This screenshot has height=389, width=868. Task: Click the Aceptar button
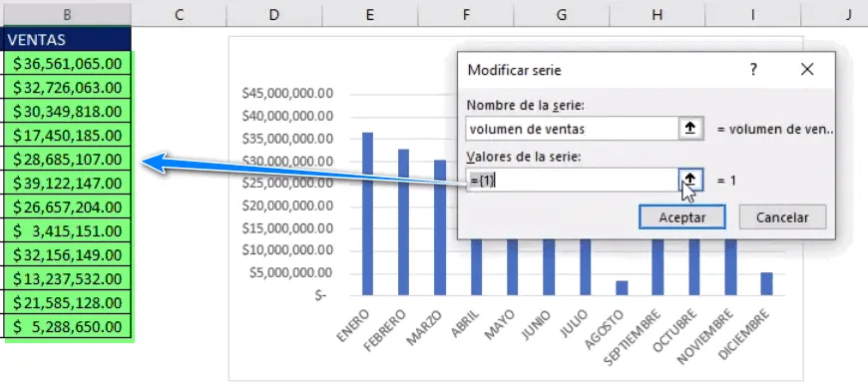click(682, 216)
